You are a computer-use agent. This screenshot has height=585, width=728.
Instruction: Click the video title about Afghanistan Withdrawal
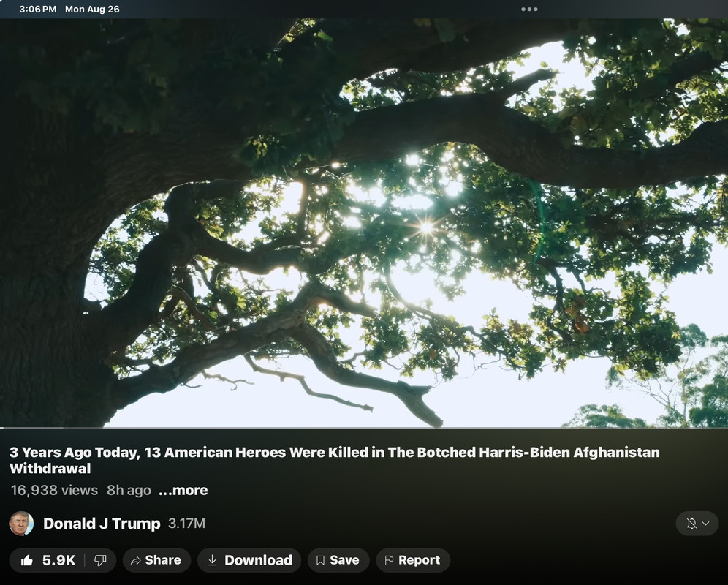pyautogui.click(x=334, y=460)
